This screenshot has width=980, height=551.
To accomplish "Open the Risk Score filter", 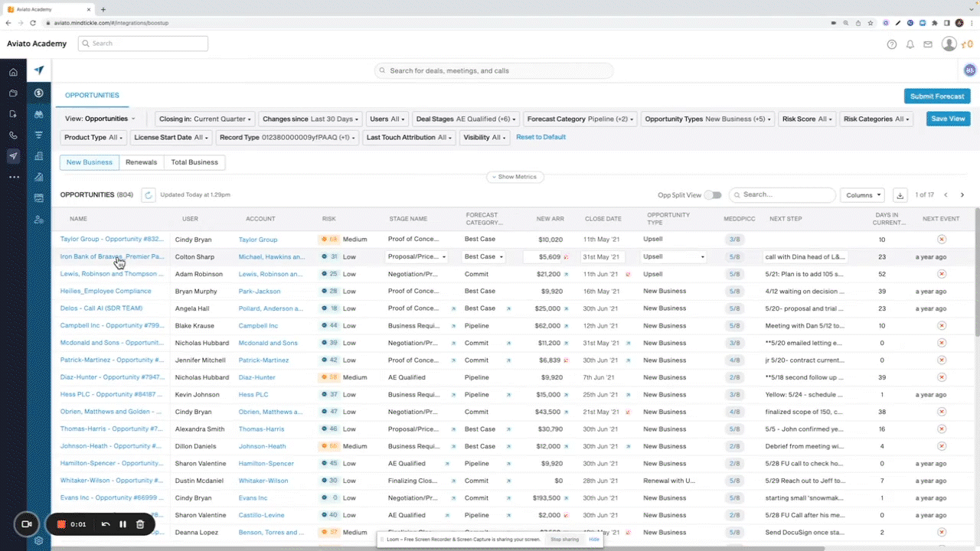I will coord(808,119).
